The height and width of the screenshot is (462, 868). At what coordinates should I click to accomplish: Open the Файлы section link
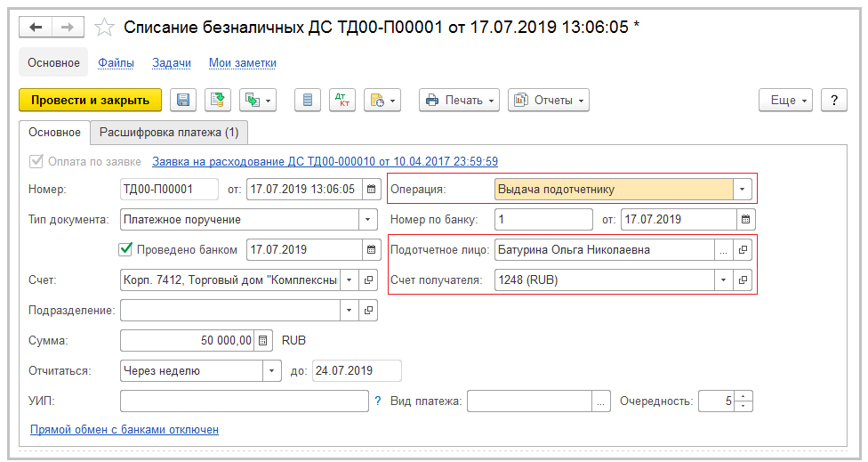tap(116, 63)
